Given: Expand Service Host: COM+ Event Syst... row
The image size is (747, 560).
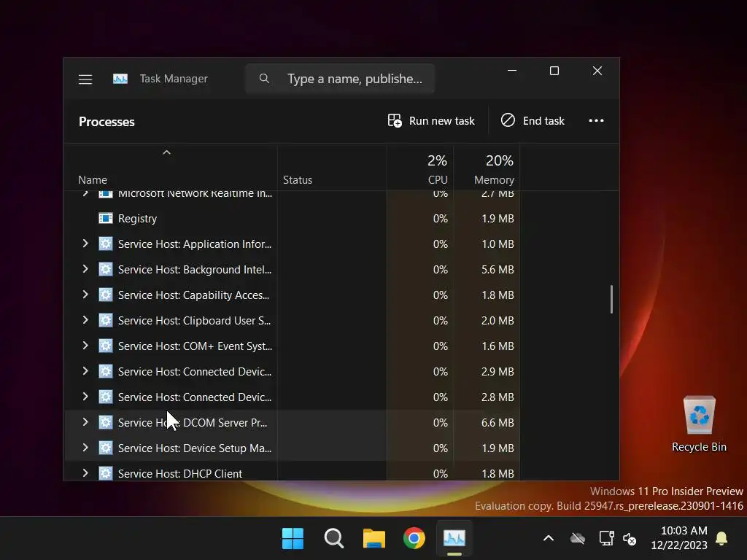Looking at the screenshot, I should click(85, 346).
